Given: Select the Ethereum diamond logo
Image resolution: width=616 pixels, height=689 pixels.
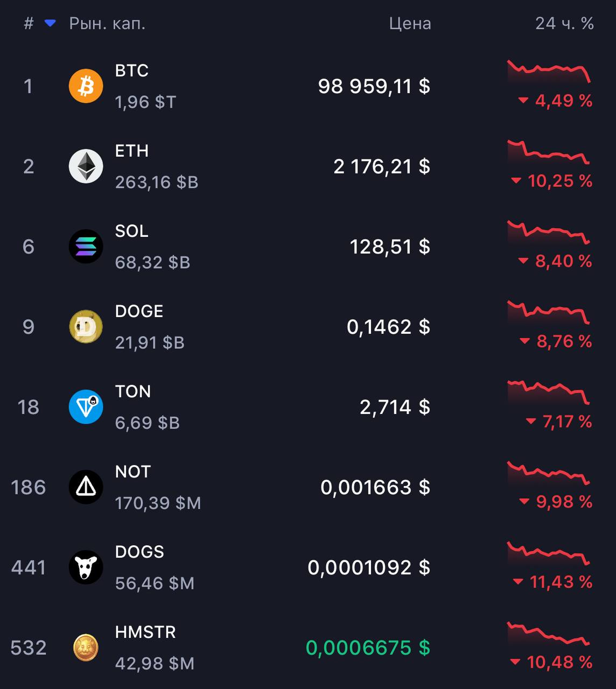Looking at the screenshot, I should [x=86, y=166].
